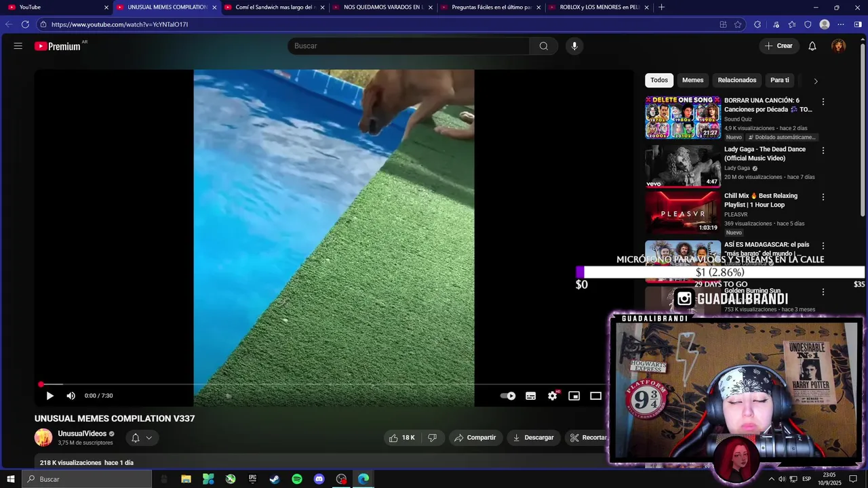Go back in browser history
This screenshot has height=488, width=868.
[9, 24]
